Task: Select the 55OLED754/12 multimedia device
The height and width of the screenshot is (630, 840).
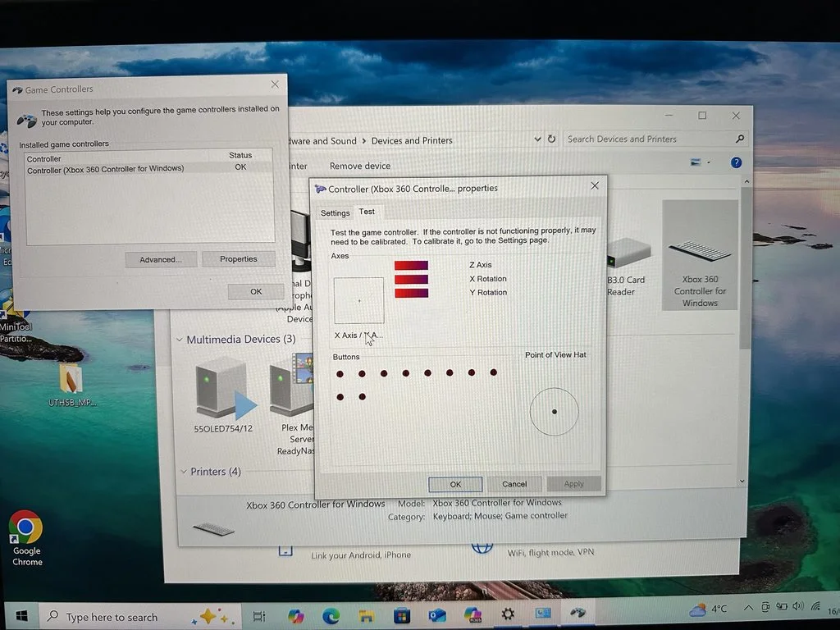Action: (224, 395)
